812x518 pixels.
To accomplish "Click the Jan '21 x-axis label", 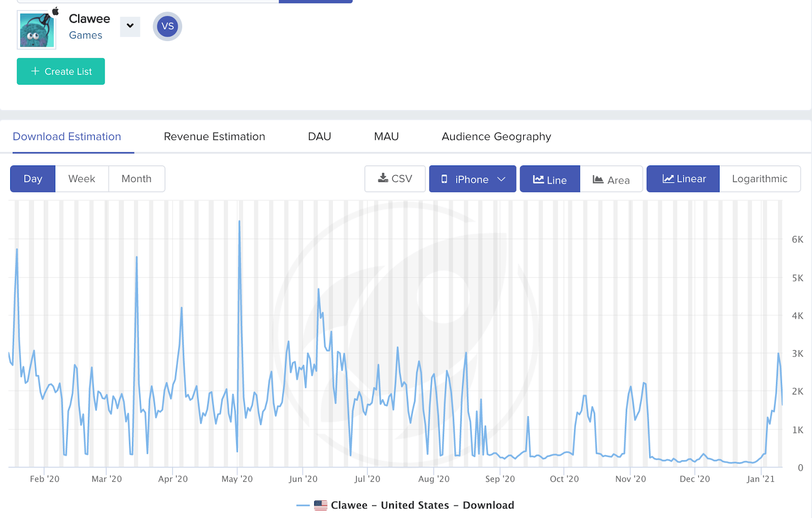I will [x=760, y=479].
